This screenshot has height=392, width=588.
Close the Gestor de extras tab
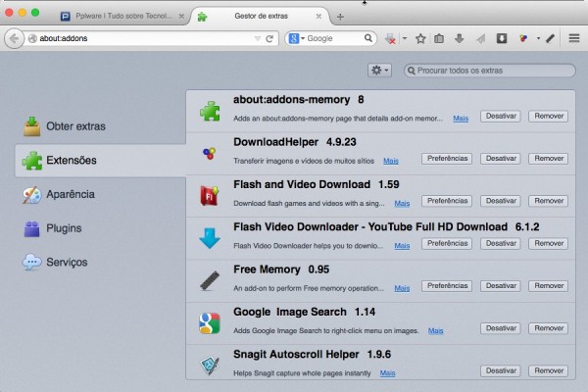click(x=318, y=16)
